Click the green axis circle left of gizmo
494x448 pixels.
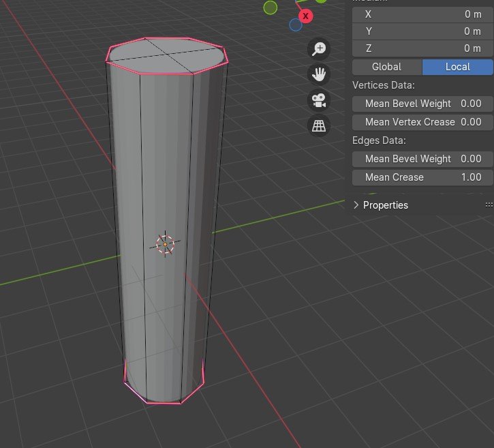point(271,8)
